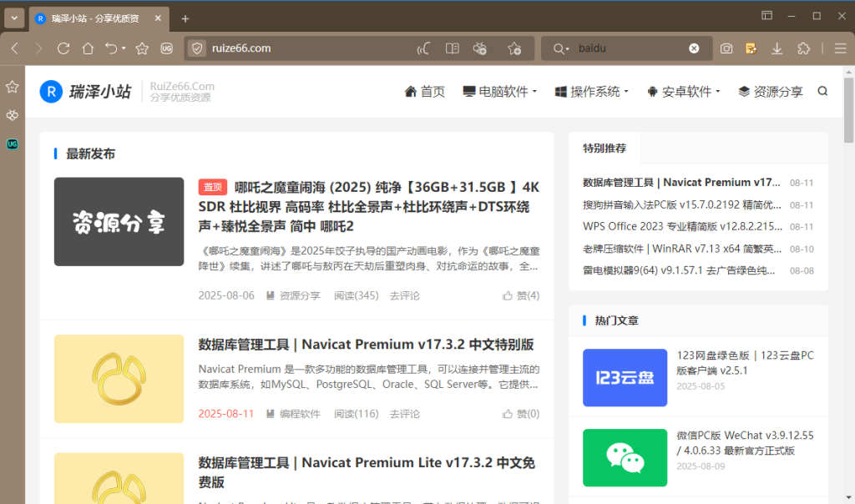Open the downloads panel
855x504 pixels.
tap(777, 48)
